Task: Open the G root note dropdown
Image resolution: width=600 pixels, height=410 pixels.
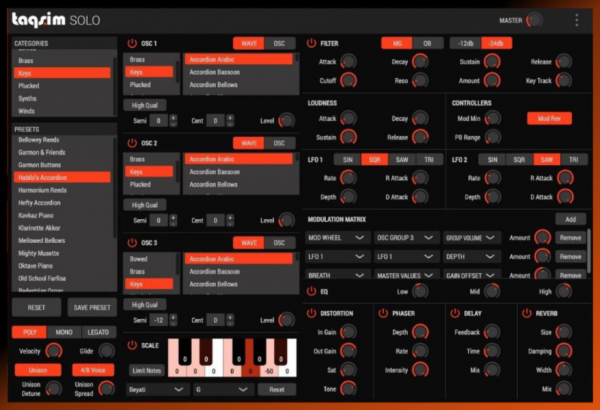Action: pyautogui.click(x=223, y=389)
